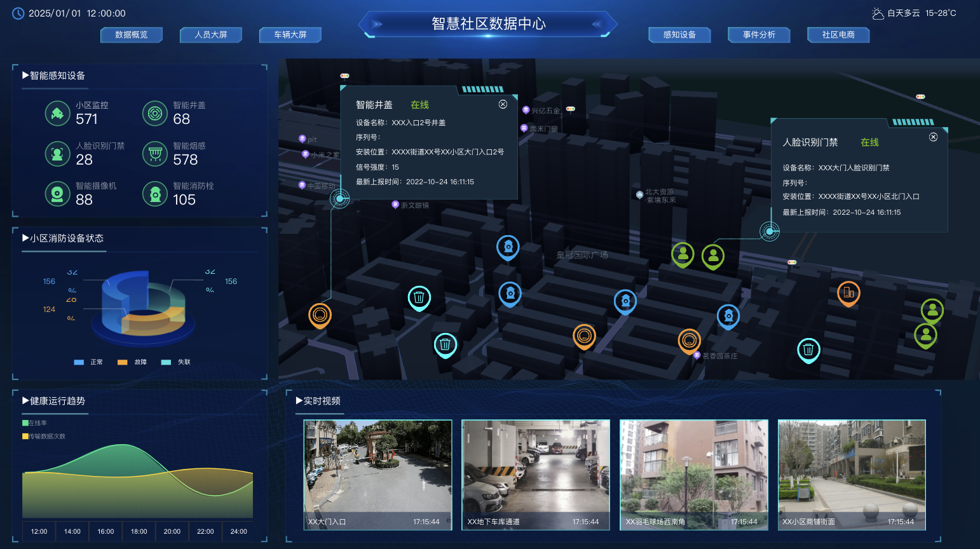Click the 小区监控 camera icon

(57, 114)
